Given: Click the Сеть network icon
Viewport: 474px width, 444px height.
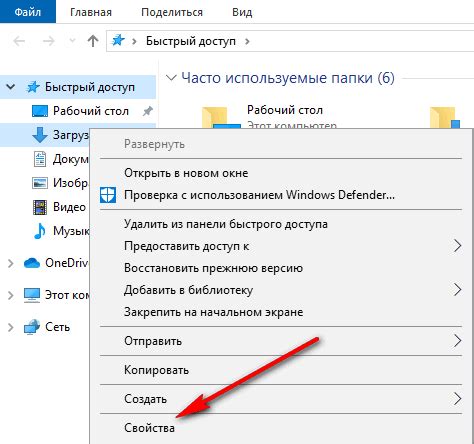Looking at the screenshot, I should click(x=32, y=327).
